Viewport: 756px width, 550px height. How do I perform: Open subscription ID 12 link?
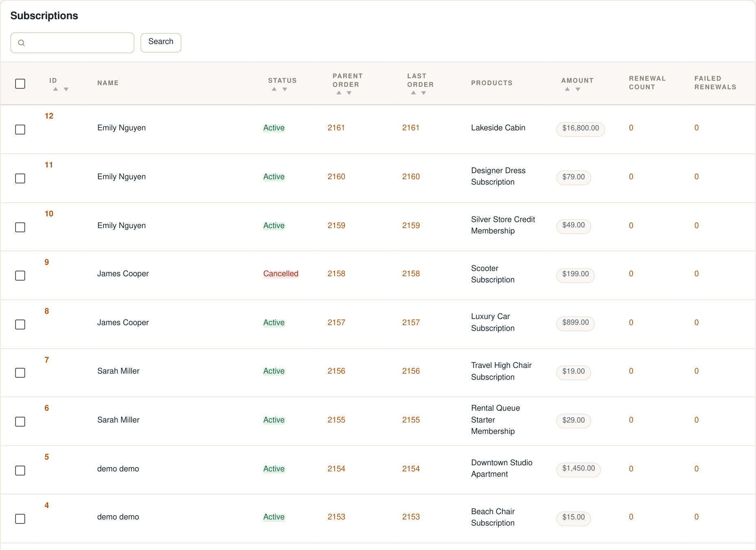coord(49,116)
